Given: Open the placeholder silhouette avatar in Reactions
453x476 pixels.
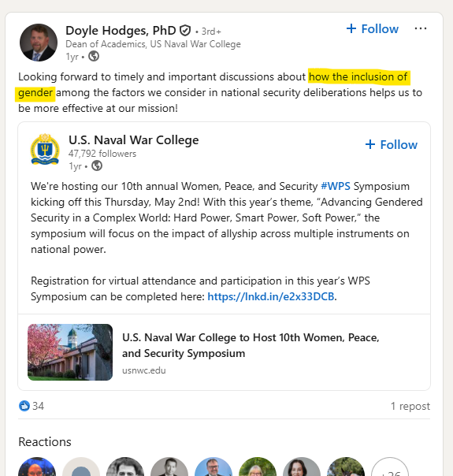Looking at the screenshot, I should pos(81,467).
